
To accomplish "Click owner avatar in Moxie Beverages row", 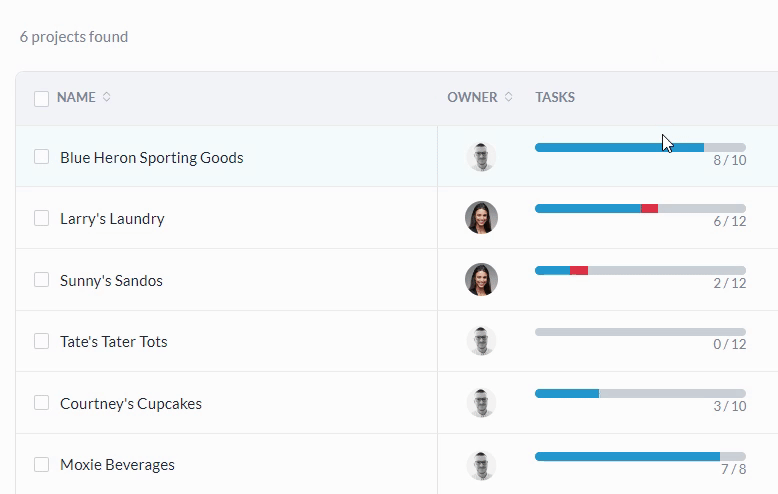I will coord(481,465).
